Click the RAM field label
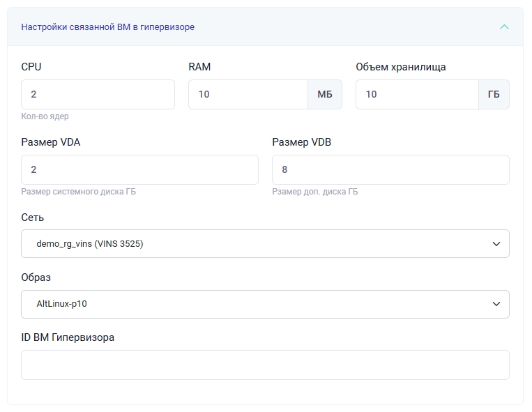 coord(199,67)
